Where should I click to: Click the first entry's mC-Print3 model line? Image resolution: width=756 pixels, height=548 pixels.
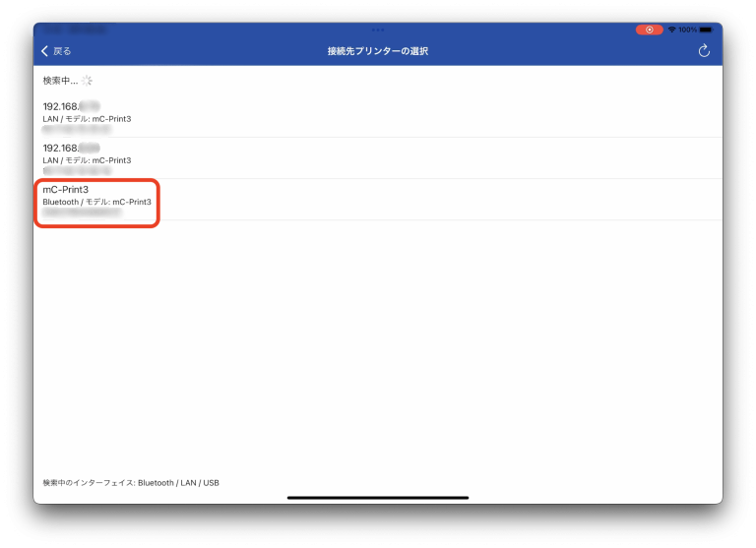[x=87, y=119]
